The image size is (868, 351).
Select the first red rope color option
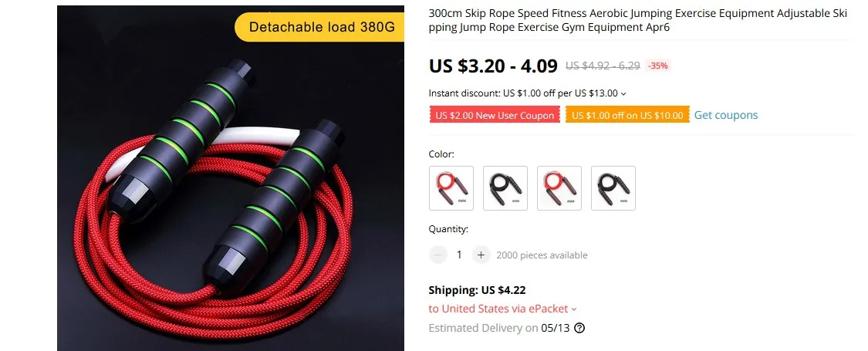451,188
